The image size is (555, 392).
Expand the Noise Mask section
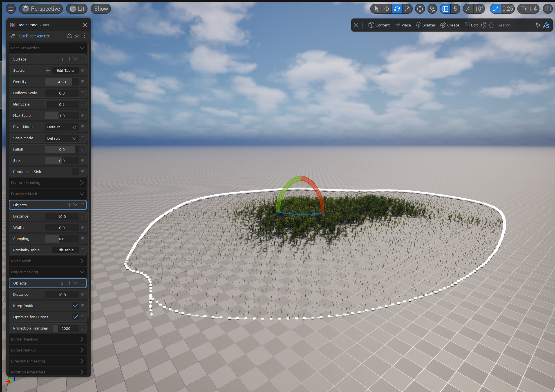pos(82,261)
